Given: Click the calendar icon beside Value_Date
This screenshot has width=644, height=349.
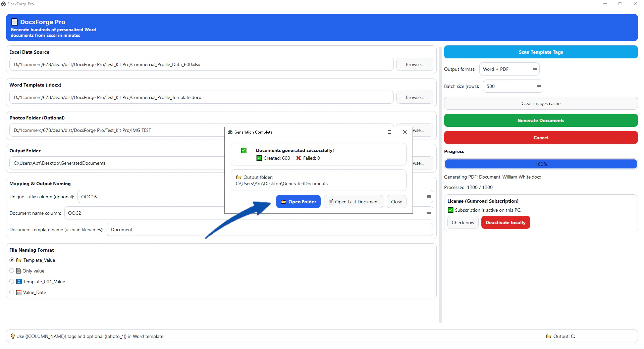Looking at the screenshot, I should [x=19, y=292].
